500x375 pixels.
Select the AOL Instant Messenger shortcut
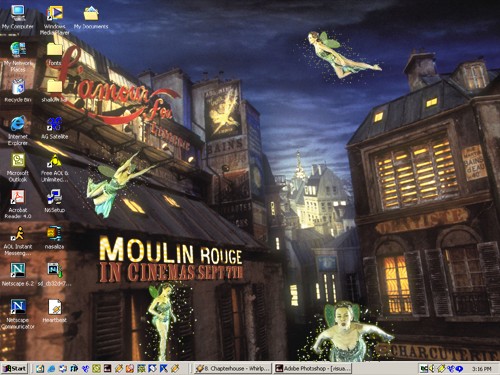(x=18, y=240)
